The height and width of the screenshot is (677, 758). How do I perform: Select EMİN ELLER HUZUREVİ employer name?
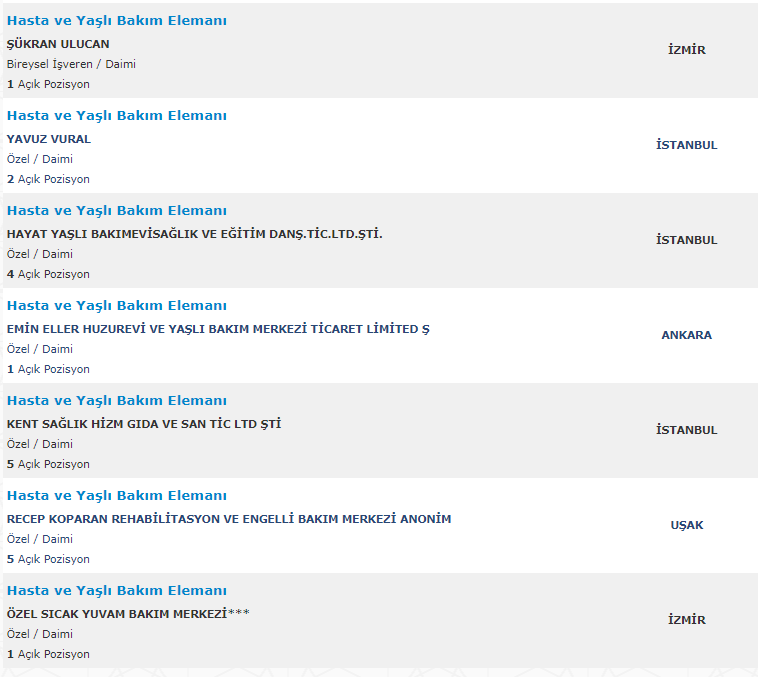(218, 329)
